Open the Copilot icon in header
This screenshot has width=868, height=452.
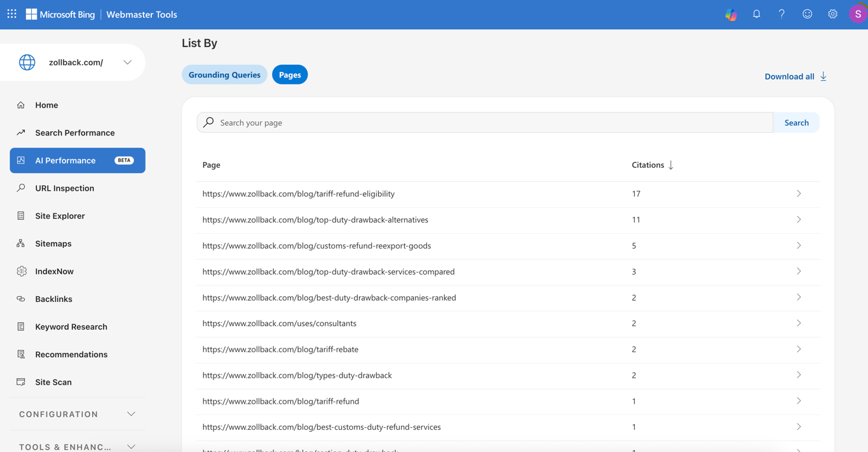click(731, 14)
